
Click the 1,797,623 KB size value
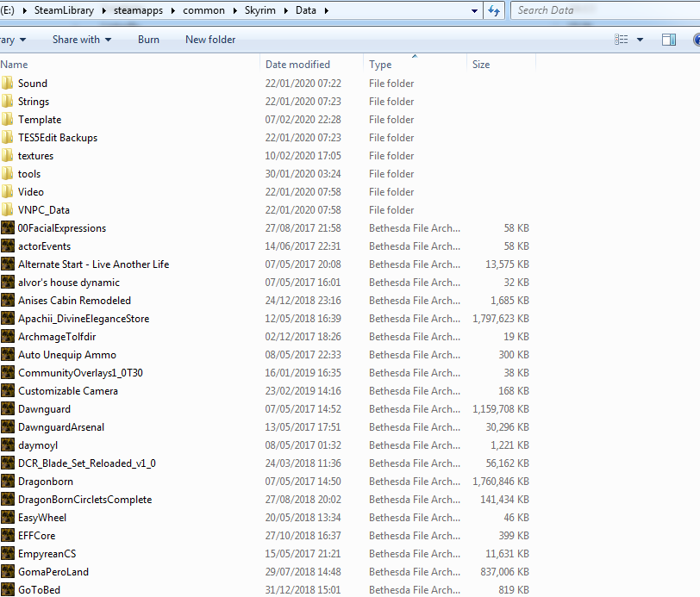501,319
